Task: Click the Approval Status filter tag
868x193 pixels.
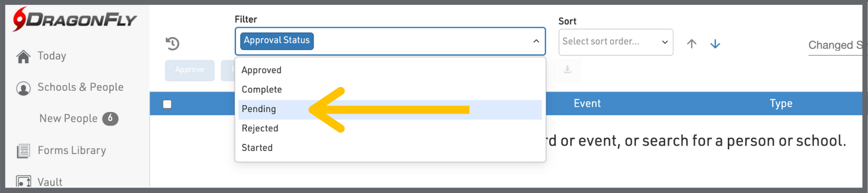Action: [x=277, y=41]
